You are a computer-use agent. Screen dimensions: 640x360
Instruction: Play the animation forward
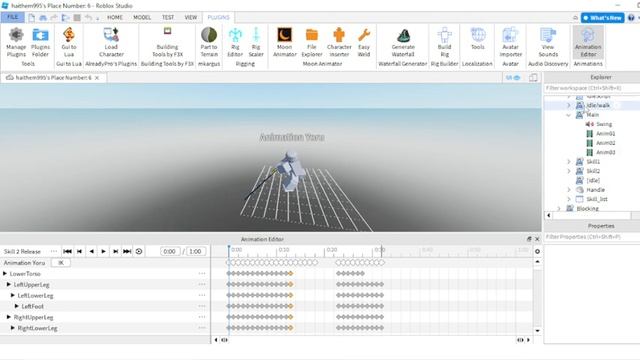point(103,251)
